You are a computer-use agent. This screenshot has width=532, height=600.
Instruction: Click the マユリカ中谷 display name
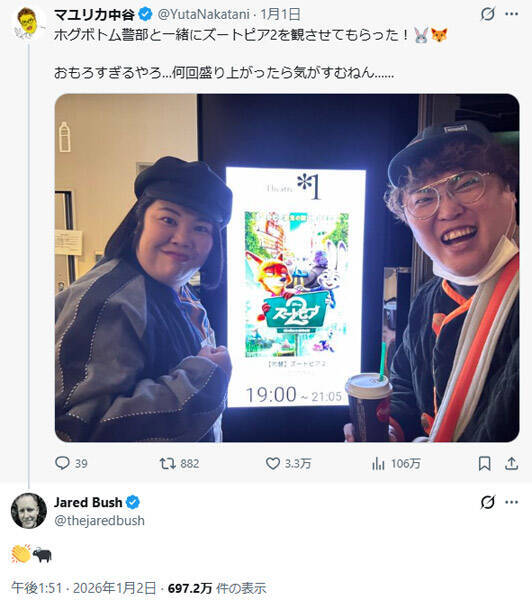click(95, 15)
